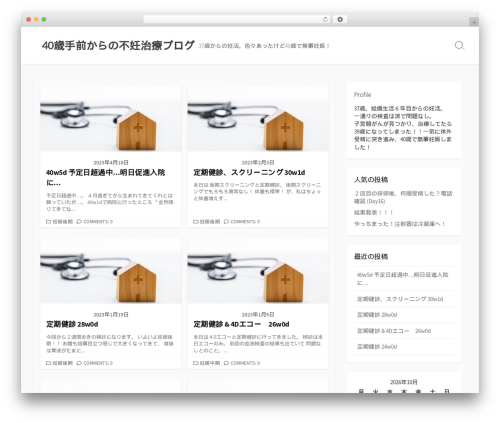Screen dimensions: 500x423
Task: Click the green maximize window dot
Action: [44, 20]
